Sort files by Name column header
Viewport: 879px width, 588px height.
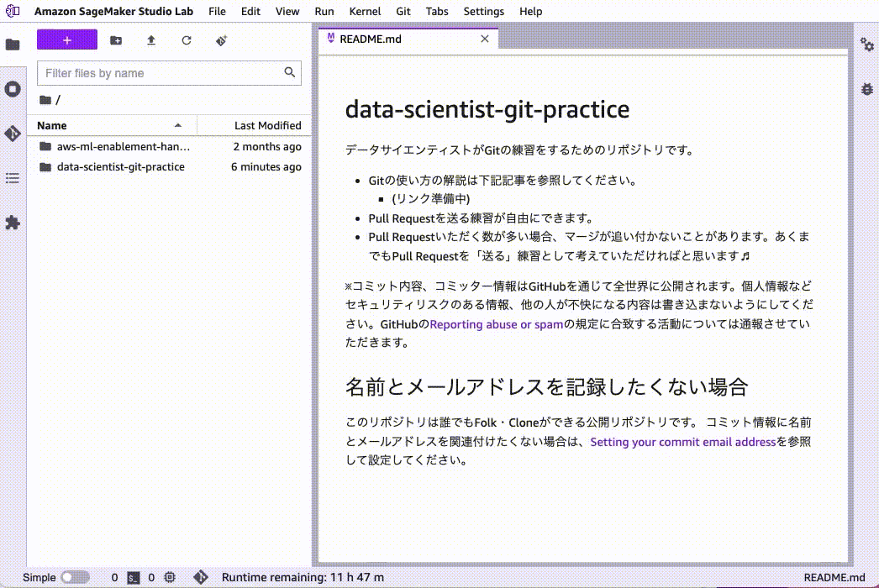(112, 125)
